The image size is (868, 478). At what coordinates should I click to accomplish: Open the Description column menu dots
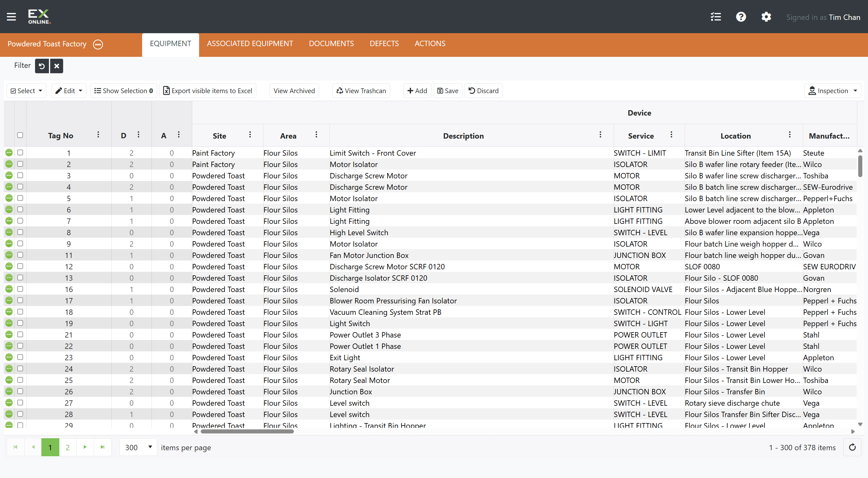pyautogui.click(x=600, y=135)
